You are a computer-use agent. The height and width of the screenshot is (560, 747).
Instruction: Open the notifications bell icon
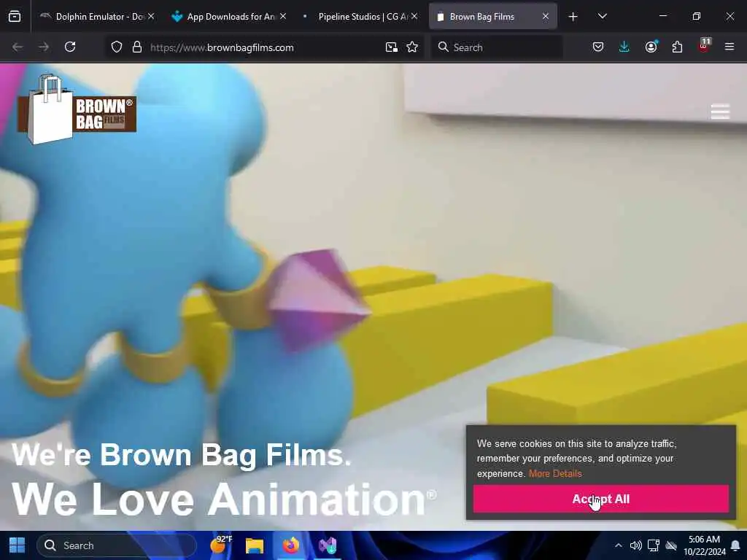[735, 545]
